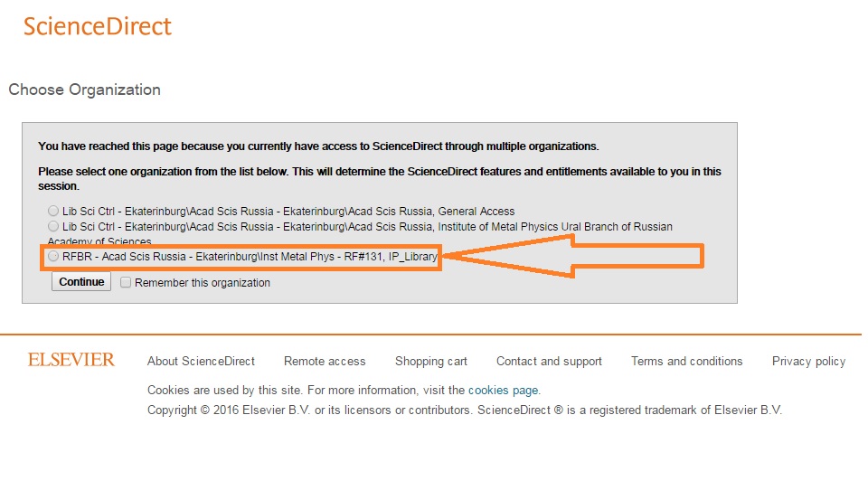Open Remote access link
Image resolution: width=868 pixels, height=481 pixels.
325,362
